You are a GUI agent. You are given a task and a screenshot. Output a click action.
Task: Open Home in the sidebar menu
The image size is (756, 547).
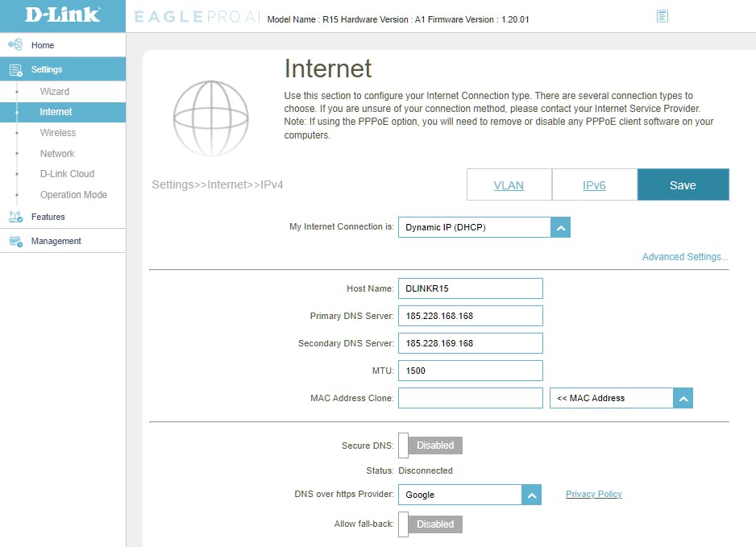point(63,45)
